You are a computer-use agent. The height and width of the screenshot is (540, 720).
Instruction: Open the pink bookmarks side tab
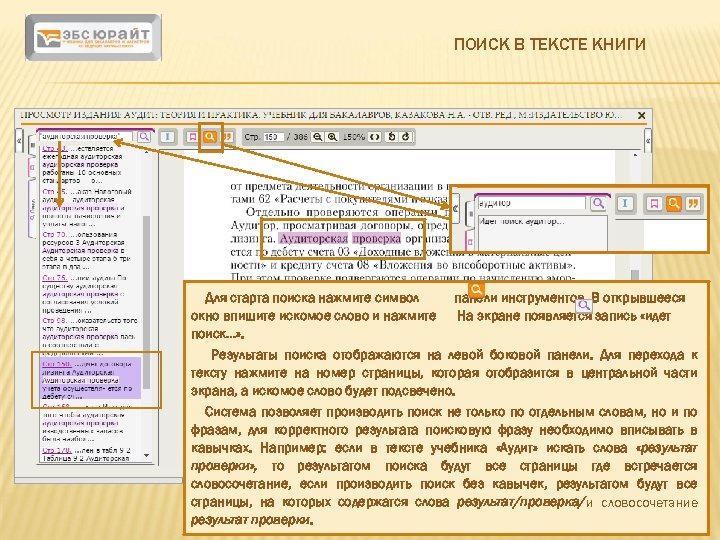coord(32,167)
